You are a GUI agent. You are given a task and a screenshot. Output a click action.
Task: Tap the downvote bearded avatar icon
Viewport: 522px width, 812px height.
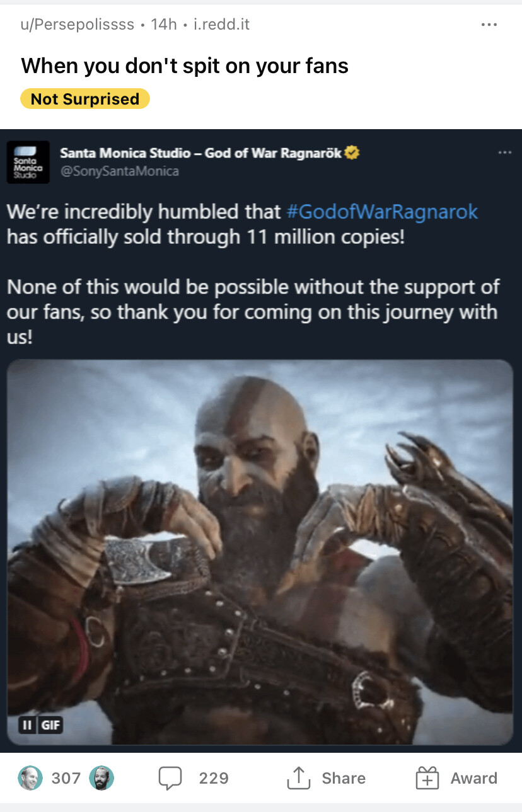point(101,778)
